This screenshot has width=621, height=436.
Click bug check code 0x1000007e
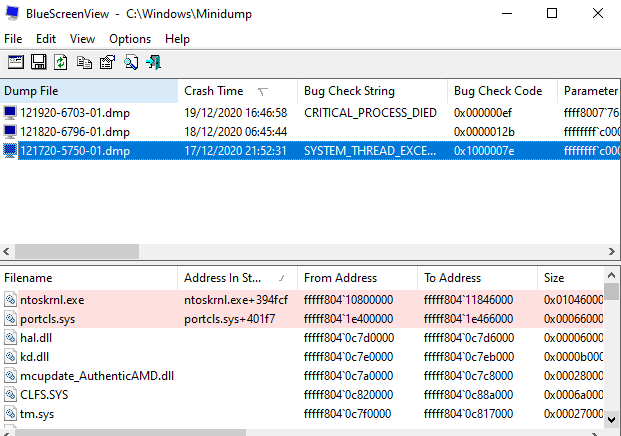pyautogui.click(x=484, y=151)
